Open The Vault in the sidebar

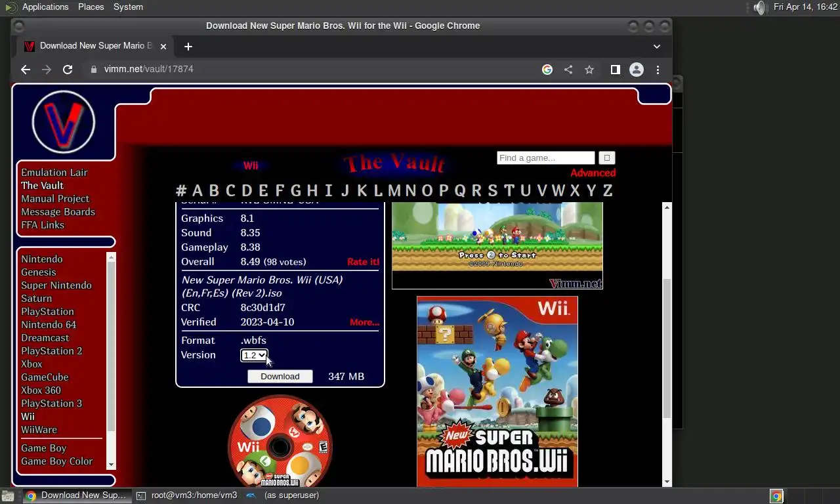tap(42, 185)
